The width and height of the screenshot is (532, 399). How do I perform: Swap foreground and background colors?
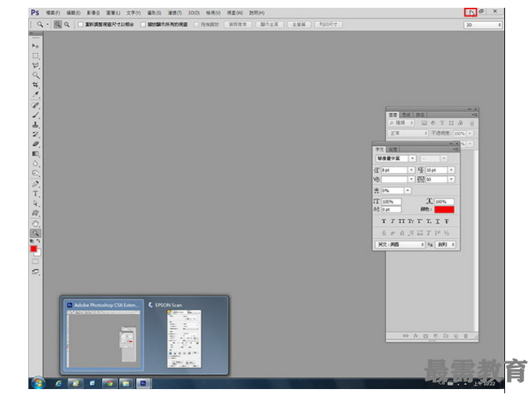(39, 241)
